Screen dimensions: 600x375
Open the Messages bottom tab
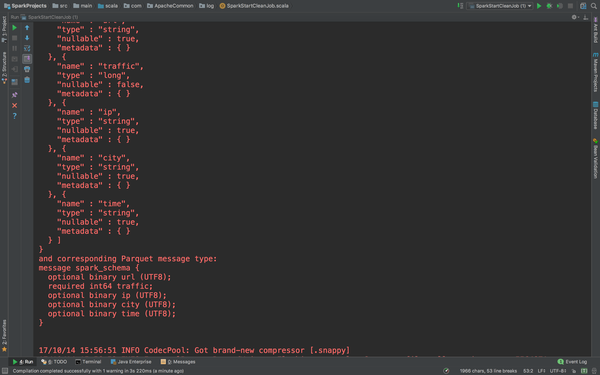tap(178, 362)
